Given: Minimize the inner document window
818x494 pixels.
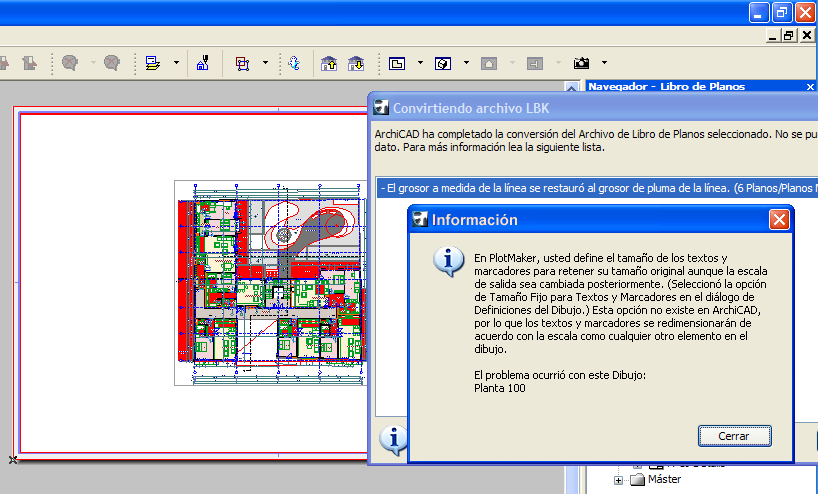Looking at the screenshot, I should coord(773,35).
